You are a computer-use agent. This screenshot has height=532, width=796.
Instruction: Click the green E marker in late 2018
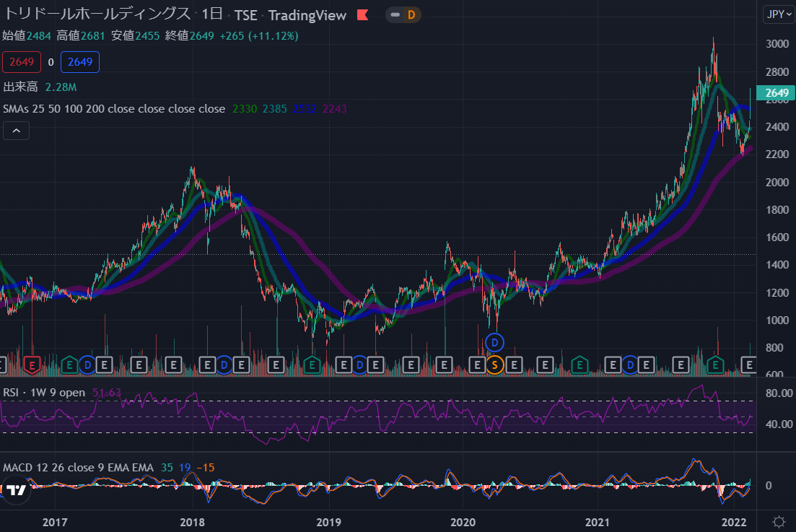coord(312,365)
